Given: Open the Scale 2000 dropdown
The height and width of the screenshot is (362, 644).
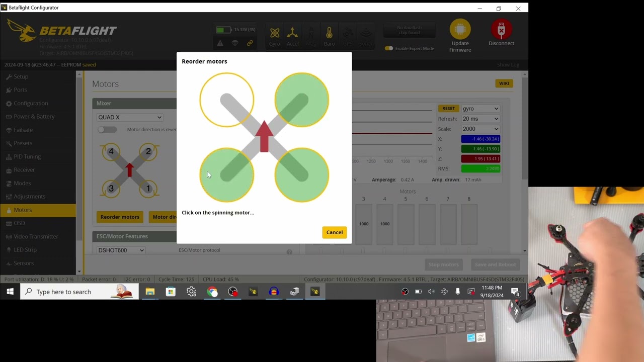Looking at the screenshot, I should [480, 129].
